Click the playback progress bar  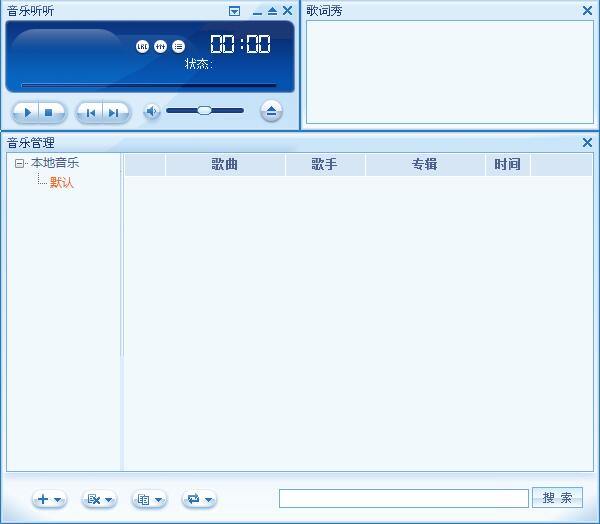[149, 85]
